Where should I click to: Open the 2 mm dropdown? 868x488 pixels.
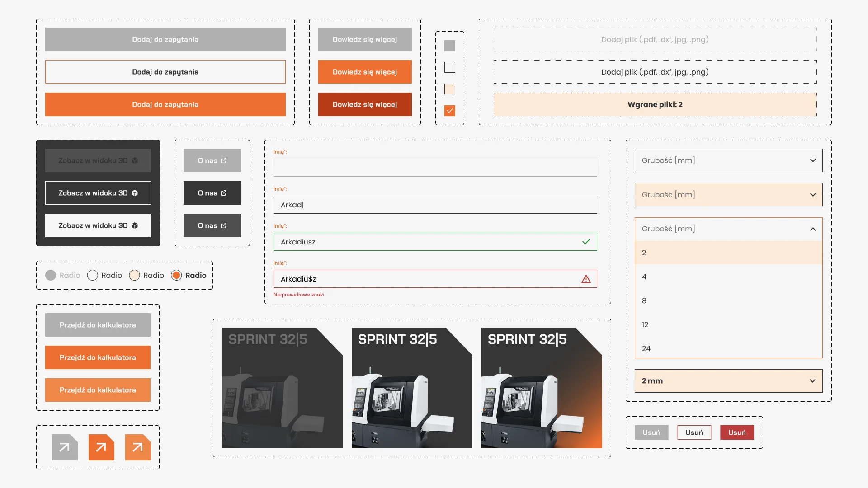728,381
